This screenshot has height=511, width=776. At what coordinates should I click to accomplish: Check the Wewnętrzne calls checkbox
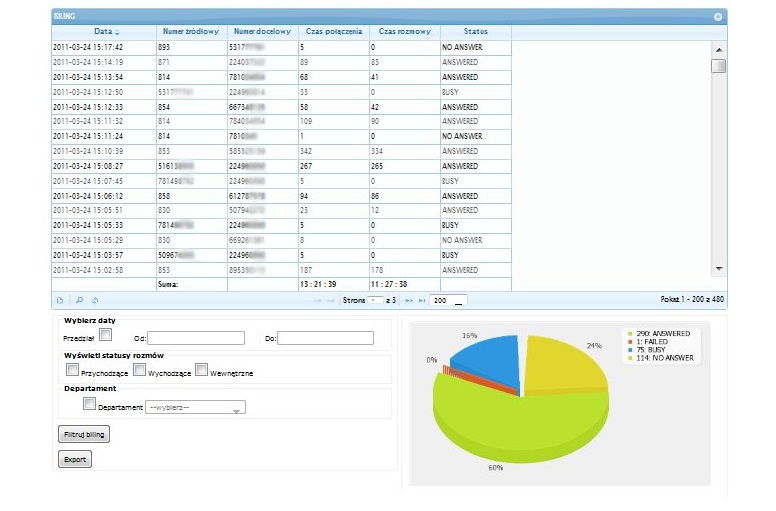pos(201,370)
